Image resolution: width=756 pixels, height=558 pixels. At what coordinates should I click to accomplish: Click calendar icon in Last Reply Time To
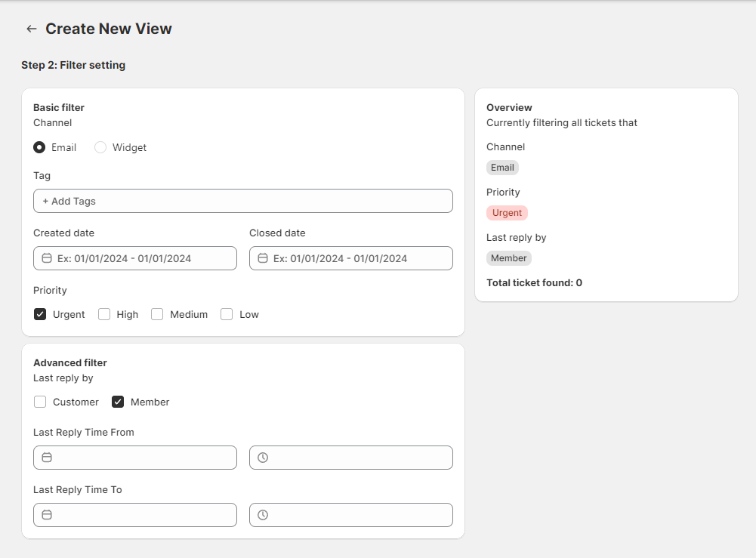tap(47, 515)
